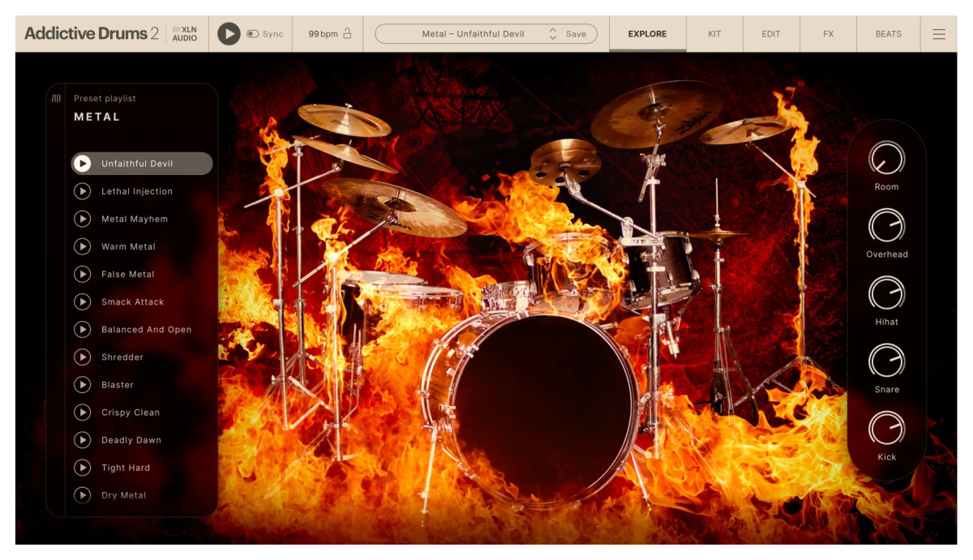The height and width of the screenshot is (560, 973).
Task: Toggle the Sync switch
Action: (253, 34)
